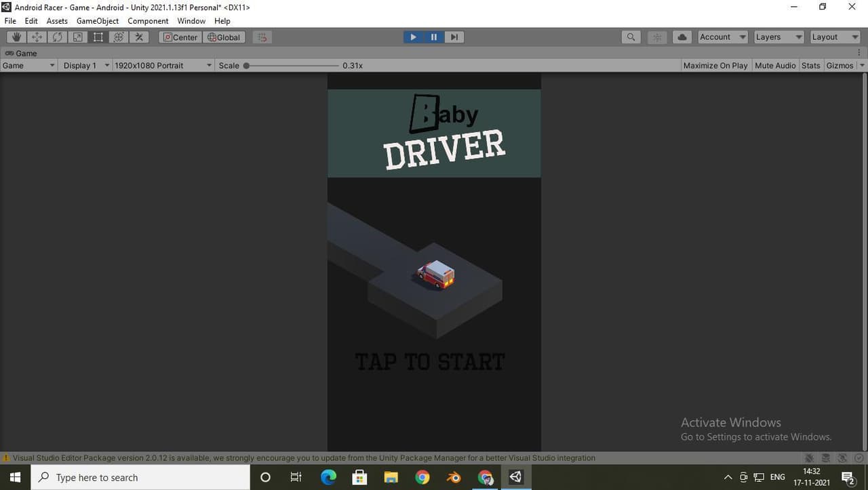Open the Edit menu

[x=31, y=21]
